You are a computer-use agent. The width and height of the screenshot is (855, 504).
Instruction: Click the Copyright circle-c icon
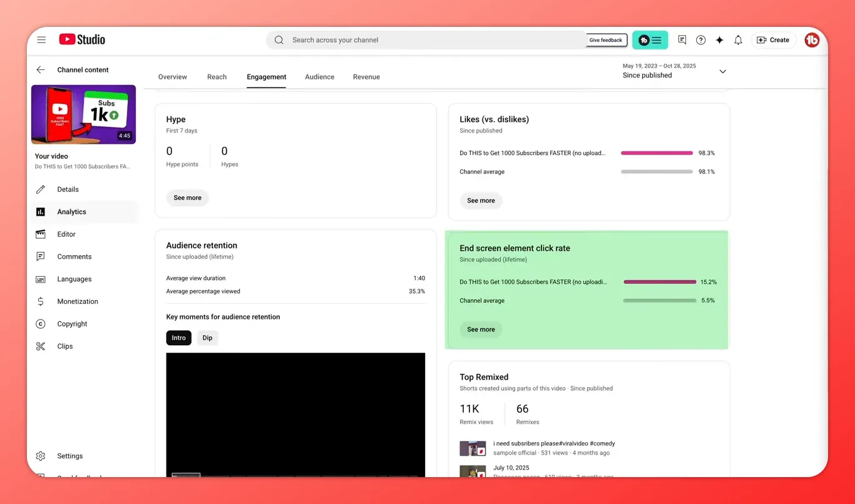(x=41, y=324)
